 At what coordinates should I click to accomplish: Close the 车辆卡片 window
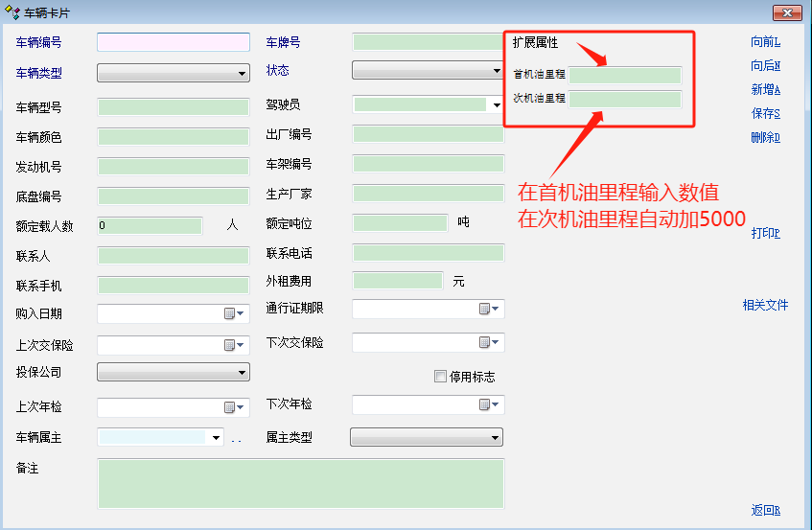click(787, 12)
